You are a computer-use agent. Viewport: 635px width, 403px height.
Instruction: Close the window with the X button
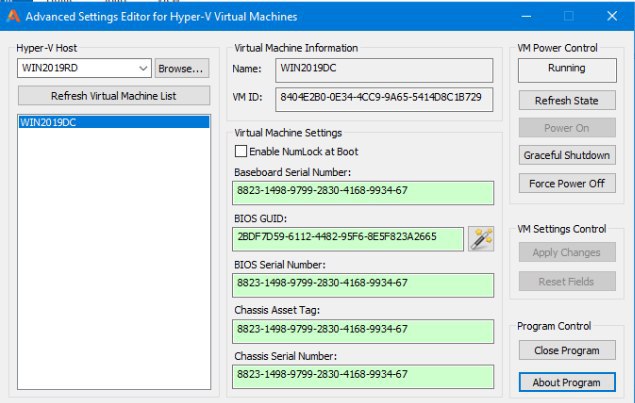[x=612, y=16]
